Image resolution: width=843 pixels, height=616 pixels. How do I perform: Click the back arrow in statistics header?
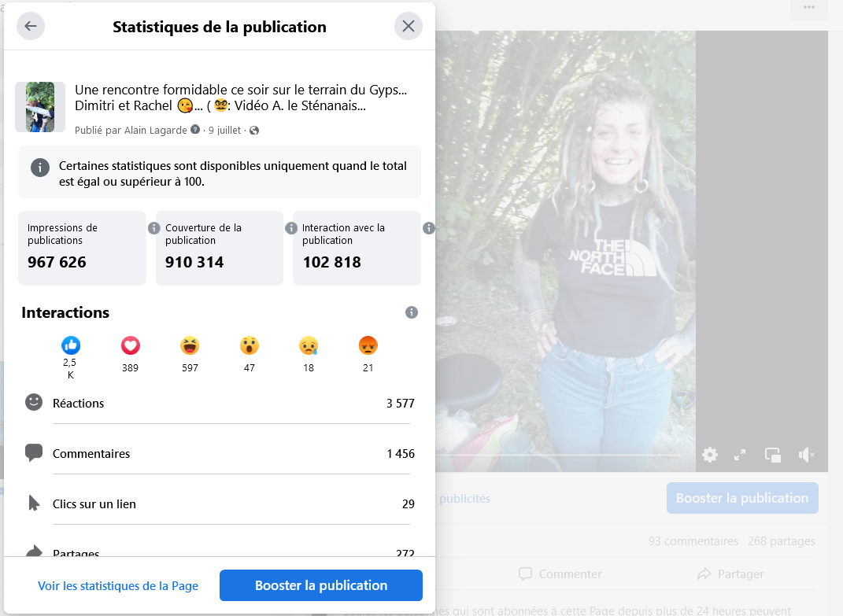pyautogui.click(x=31, y=26)
